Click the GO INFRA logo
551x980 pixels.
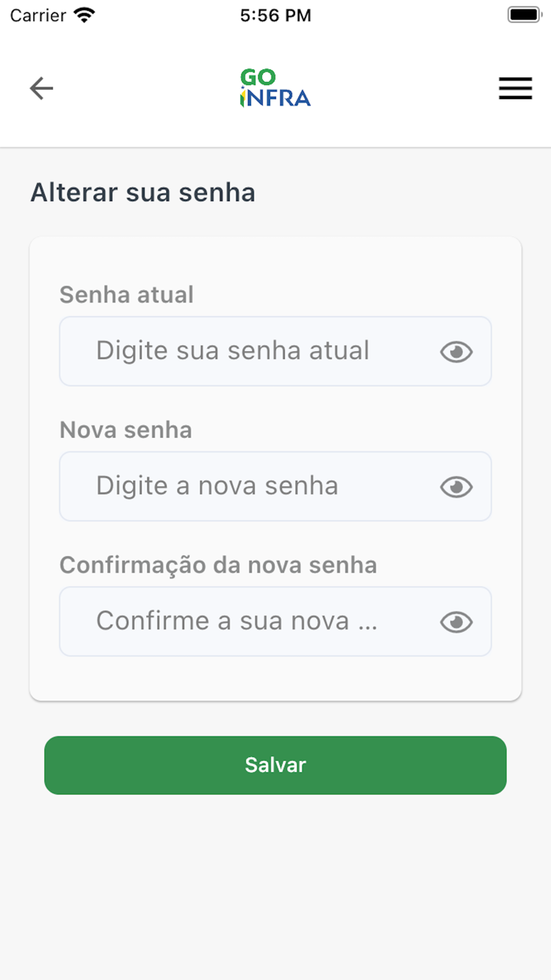coord(275,87)
